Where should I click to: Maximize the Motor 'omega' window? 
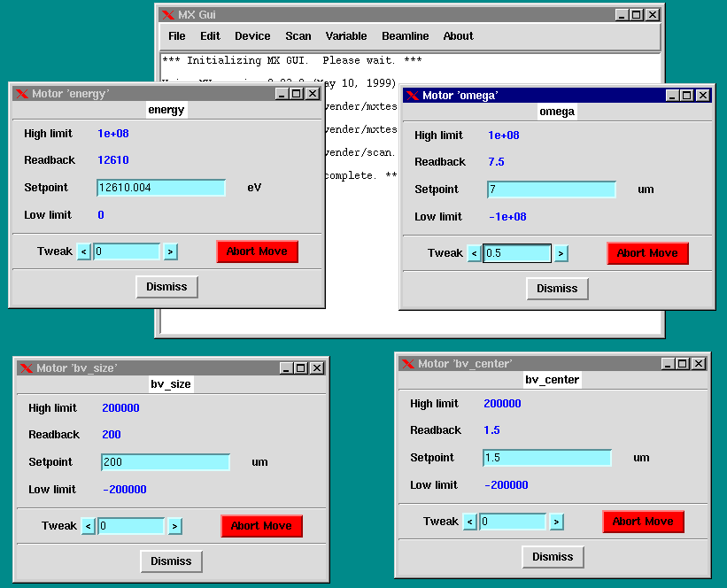[687, 96]
